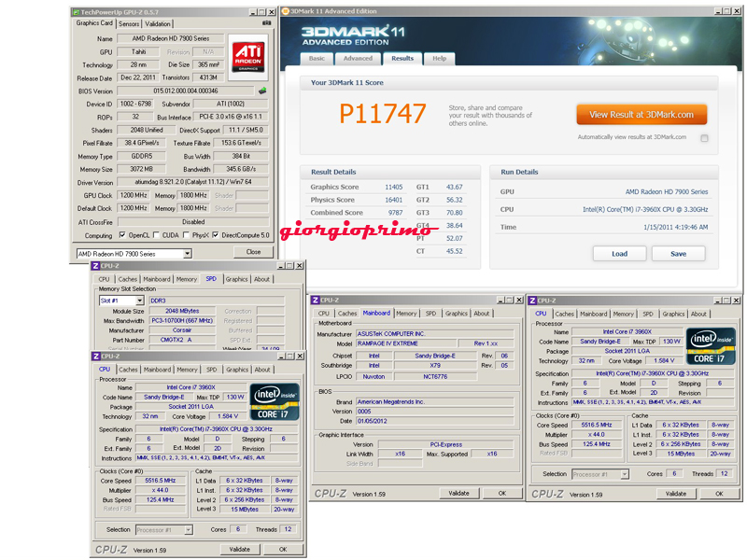This screenshot has height=560, width=747.
Task: Click the camera screenshot icon in GPU-Z
Action: [x=267, y=22]
